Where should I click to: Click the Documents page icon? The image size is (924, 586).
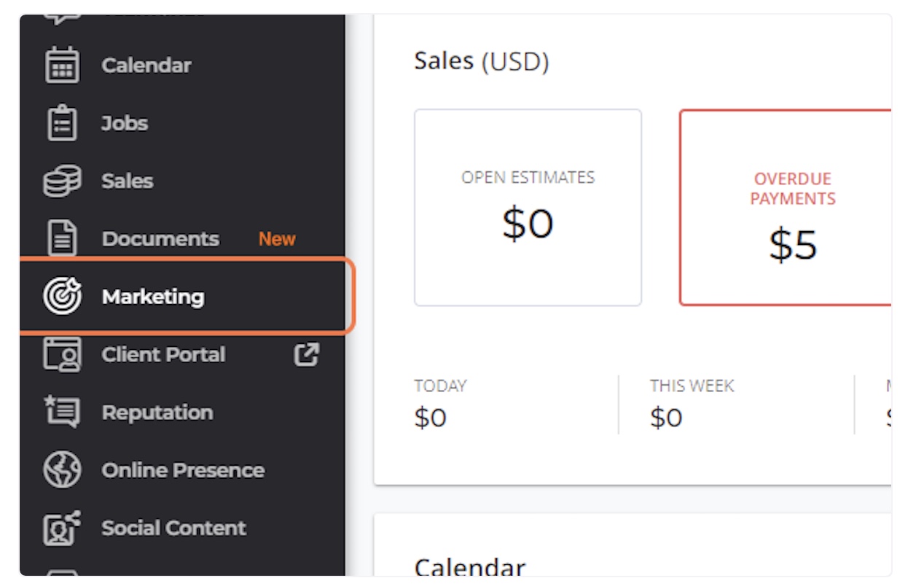click(x=63, y=239)
